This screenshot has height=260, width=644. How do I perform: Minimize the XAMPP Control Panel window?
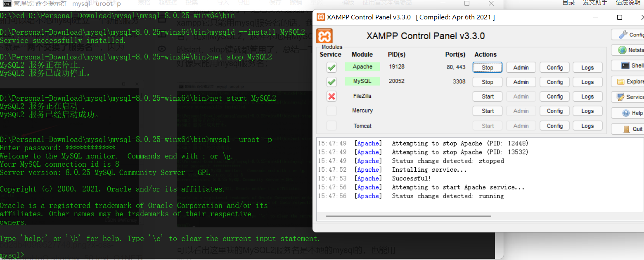[596, 17]
